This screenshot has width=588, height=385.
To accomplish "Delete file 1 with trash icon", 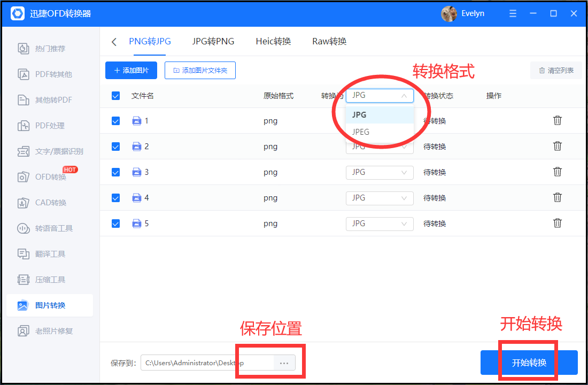I will click(x=558, y=120).
